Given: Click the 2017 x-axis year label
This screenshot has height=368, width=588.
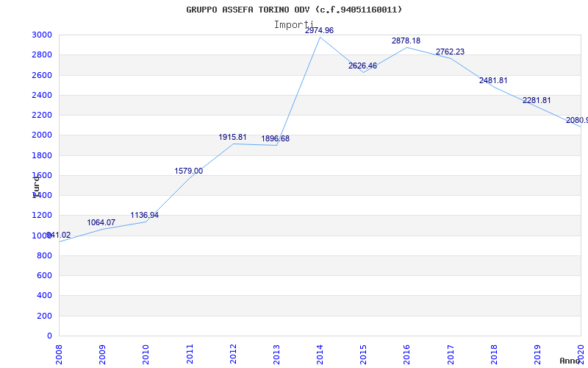Looking at the screenshot, I should coord(451,354).
